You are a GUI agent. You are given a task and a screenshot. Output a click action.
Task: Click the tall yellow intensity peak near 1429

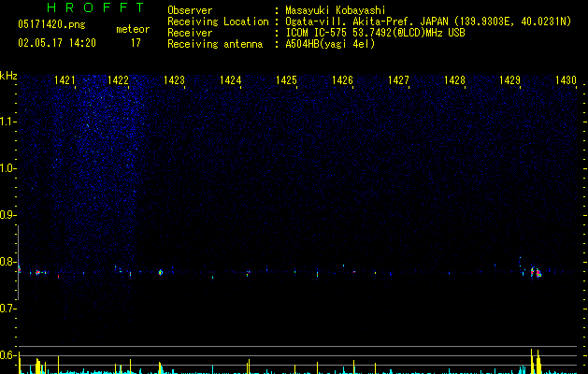point(531,361)
